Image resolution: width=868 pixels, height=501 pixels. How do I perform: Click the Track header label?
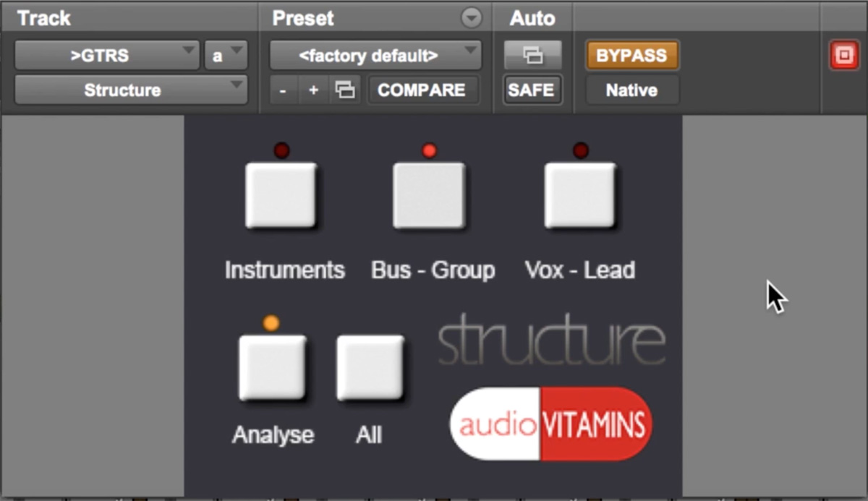pos(44,19)
